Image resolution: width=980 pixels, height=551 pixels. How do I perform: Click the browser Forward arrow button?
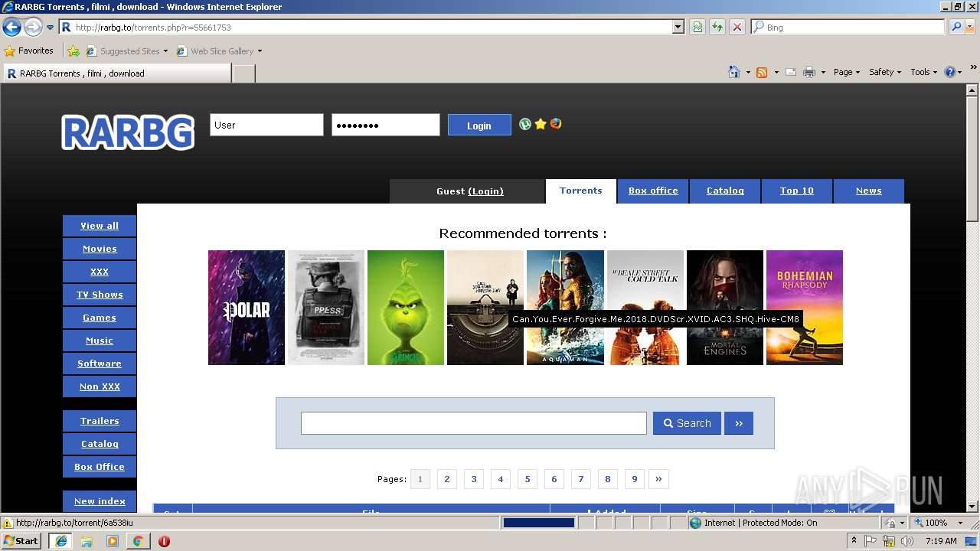33,28
